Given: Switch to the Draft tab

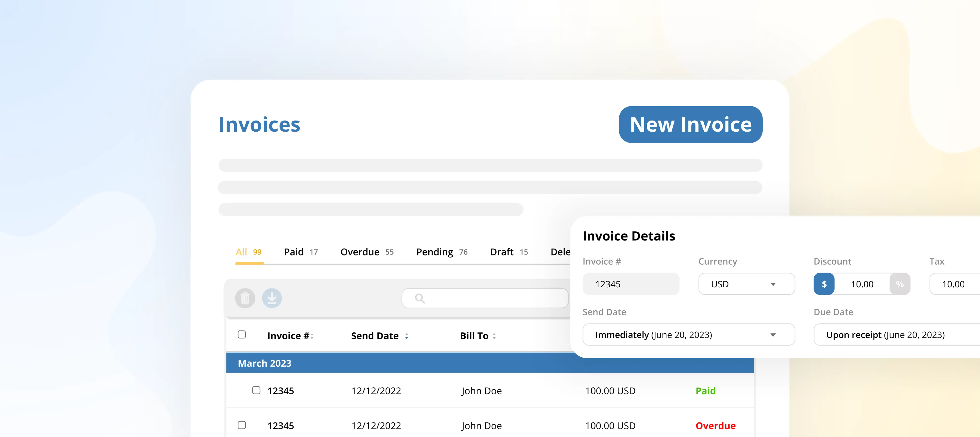Looking at the screenshot, I should pyautogui.click(x=509, y=252).
